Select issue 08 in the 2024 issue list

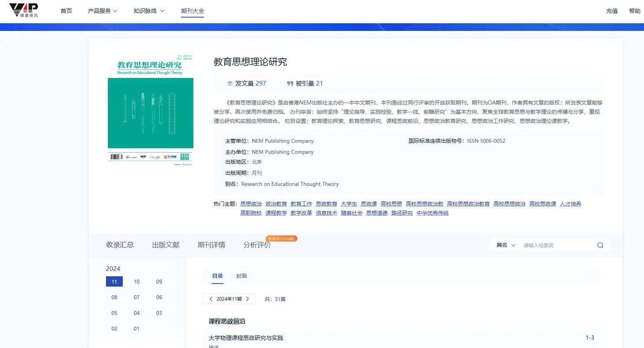coord(114,297)
